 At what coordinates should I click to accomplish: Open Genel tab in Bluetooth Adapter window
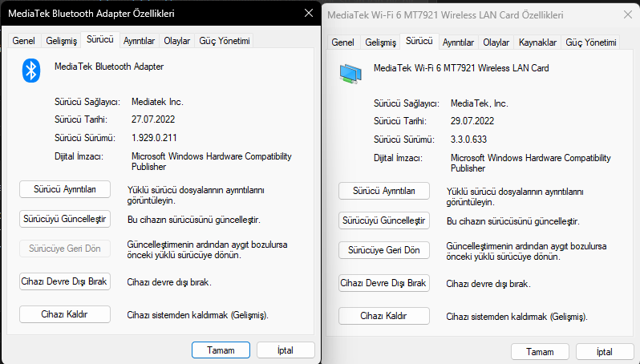coord(24,41)
